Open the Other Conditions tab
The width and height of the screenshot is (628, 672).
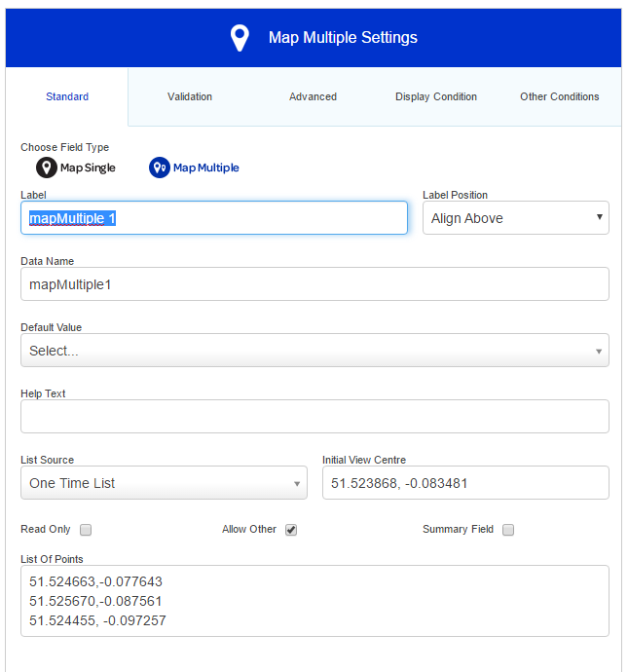[x=559, y=96]
